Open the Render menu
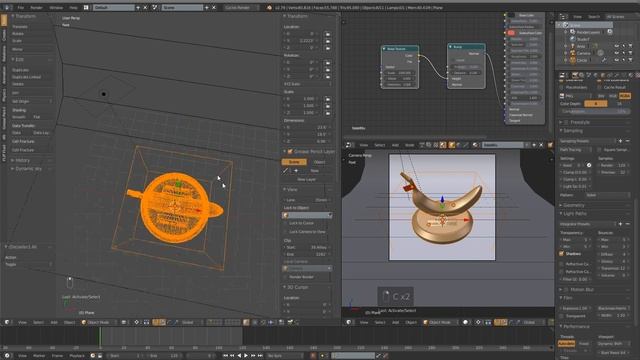 (x=36, y=7)
